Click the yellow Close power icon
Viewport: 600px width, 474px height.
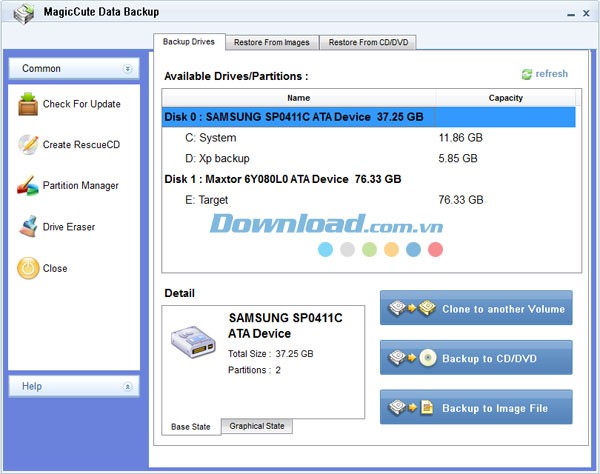click(x=28, y=268)
